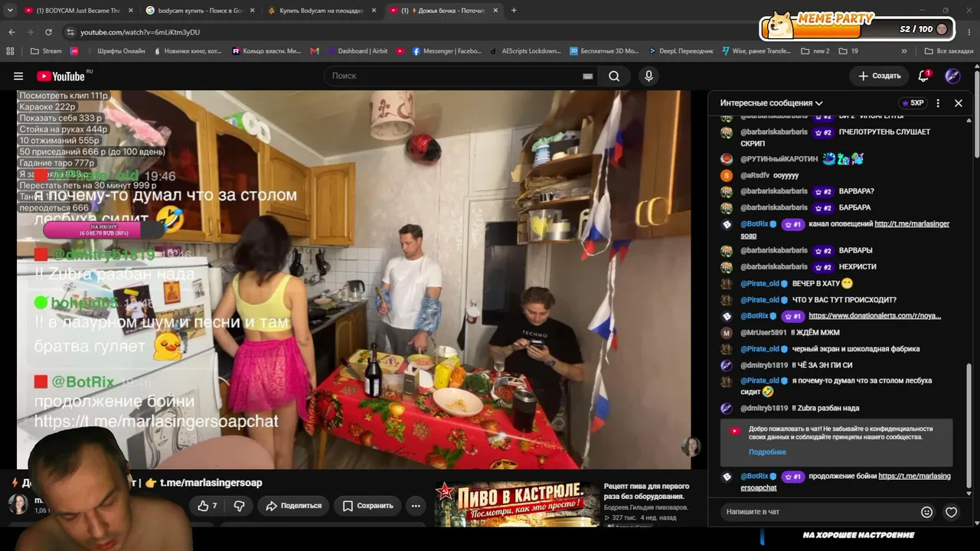The height and width of the screenshot is (551, 980).
Task: View site information icon in address bar
Action: (x=70, y=32)
